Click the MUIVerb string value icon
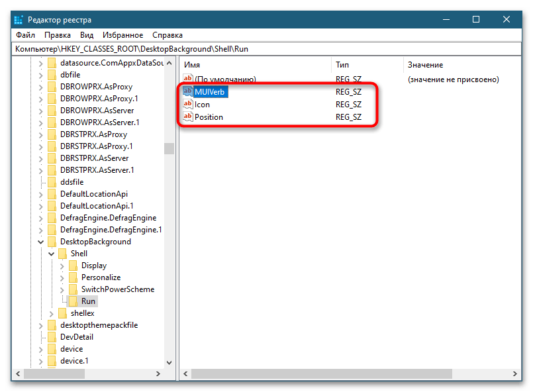533x392 pixels. (188, 92)
